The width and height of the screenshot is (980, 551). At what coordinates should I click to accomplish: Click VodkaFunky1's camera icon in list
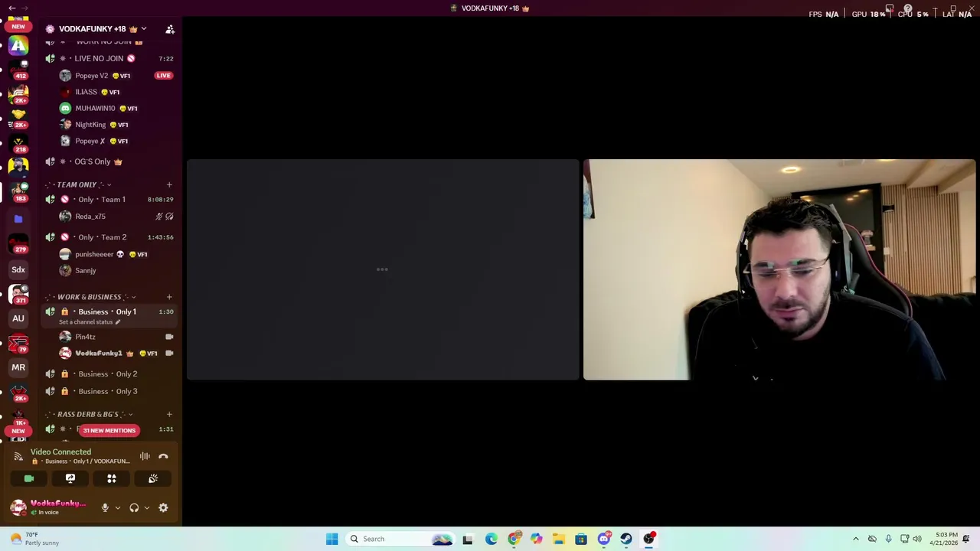(x=169, y=354)
